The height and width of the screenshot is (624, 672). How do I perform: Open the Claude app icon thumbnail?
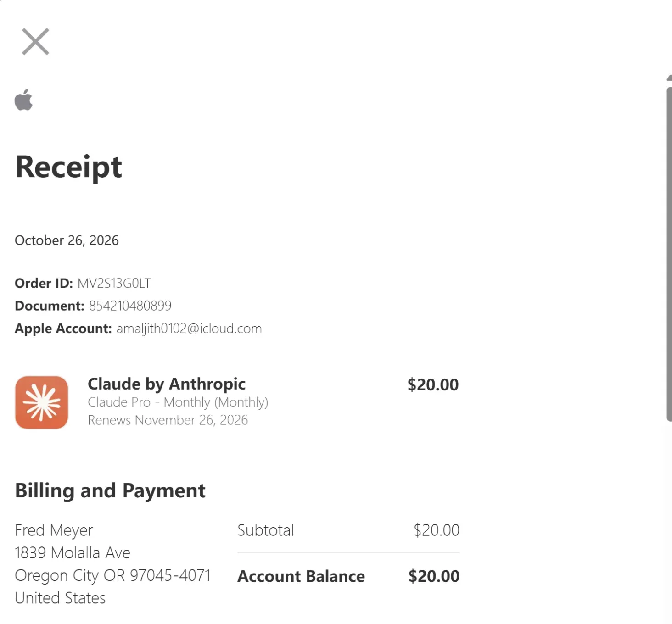[42, 402]
